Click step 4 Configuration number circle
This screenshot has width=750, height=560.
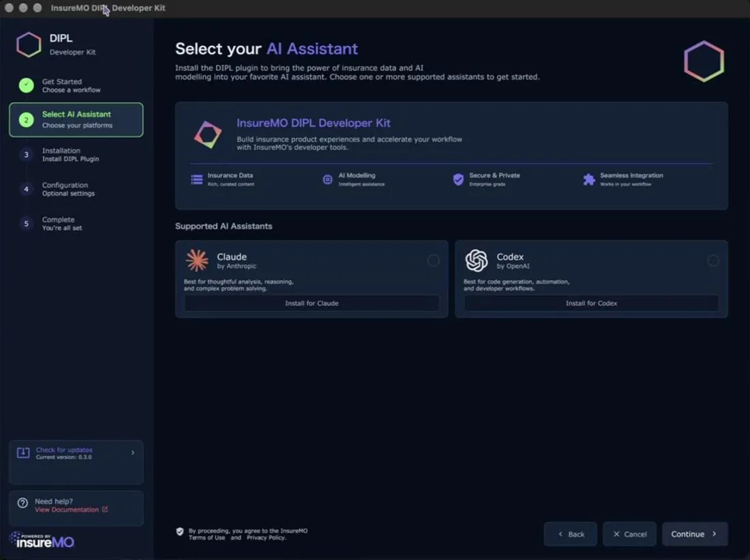pos(27,189)
